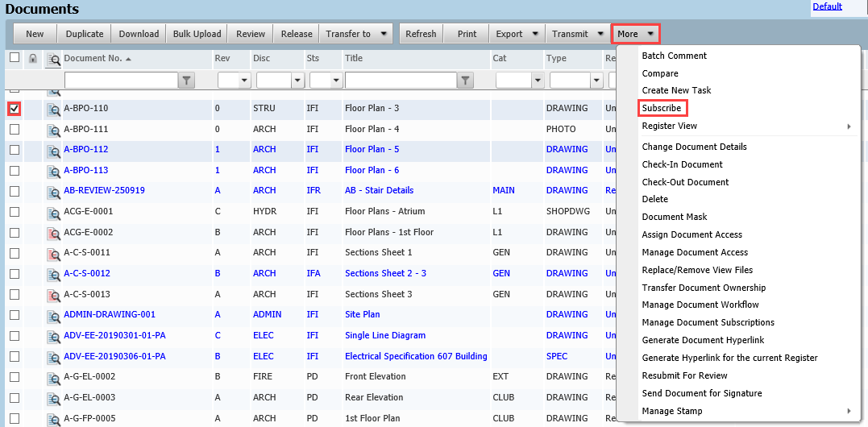Toggle the select-all checkbox in the header
The image size is (868, 427).
pyautogui.click(x=15, y=58)
